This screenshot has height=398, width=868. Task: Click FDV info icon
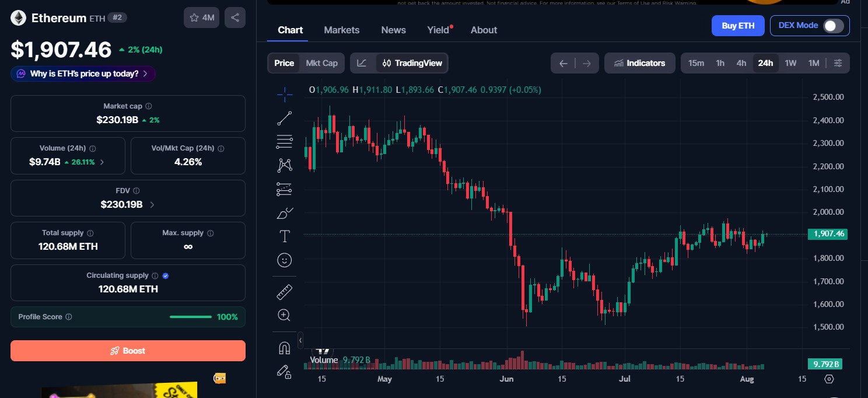136,191
